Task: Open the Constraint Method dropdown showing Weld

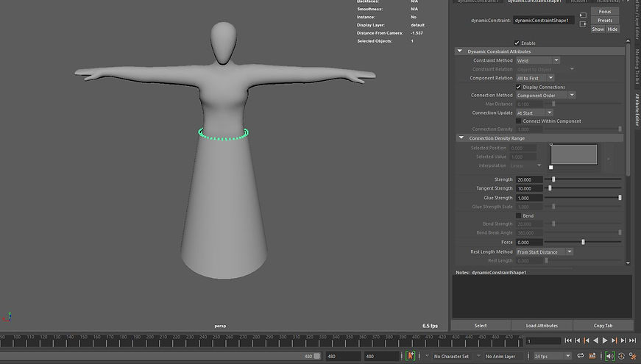Action: point(537,60)
